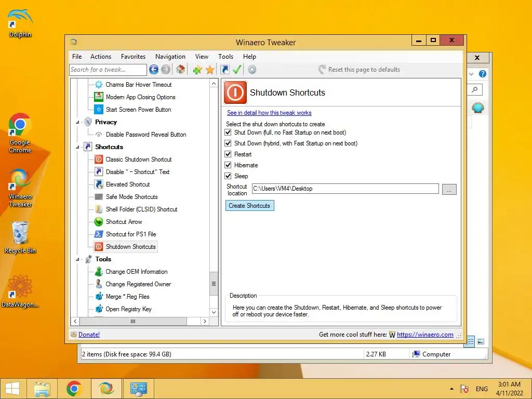Click the grey Forward navigation arrow
Image resolution: width=532 pixels, height=399 pixels.
[166, 70]
